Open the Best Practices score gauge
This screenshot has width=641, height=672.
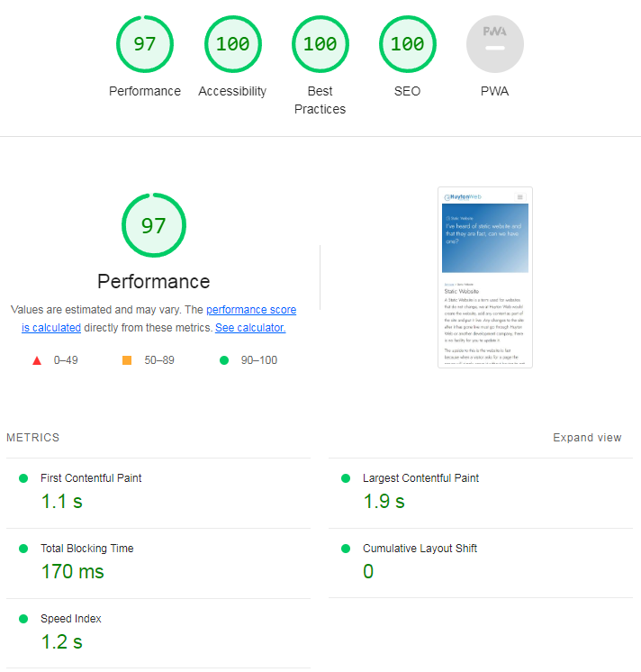click(x=320, y=44)
